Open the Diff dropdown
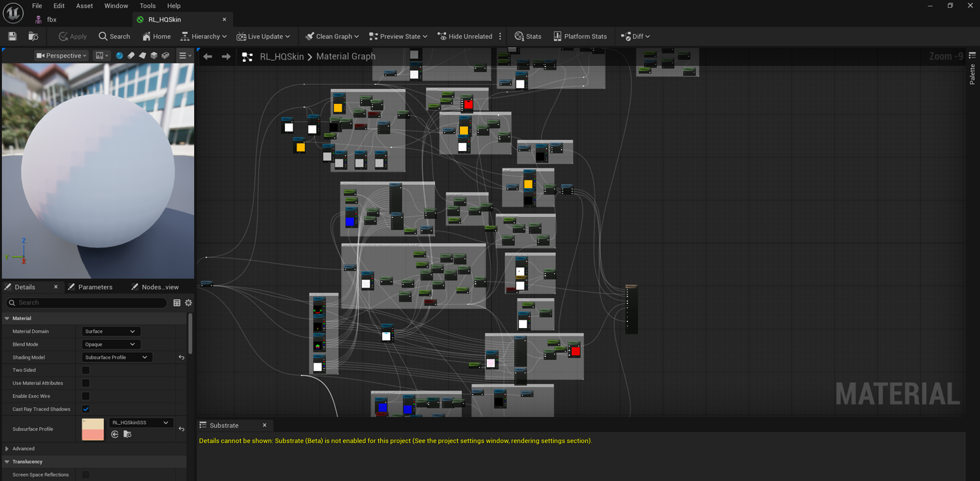The height and width of the screenshot is (481, 980). click(x=635, y=37)
